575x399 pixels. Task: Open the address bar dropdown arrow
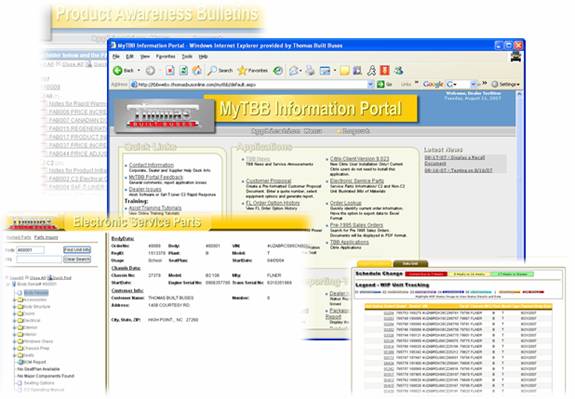[371, 84]
